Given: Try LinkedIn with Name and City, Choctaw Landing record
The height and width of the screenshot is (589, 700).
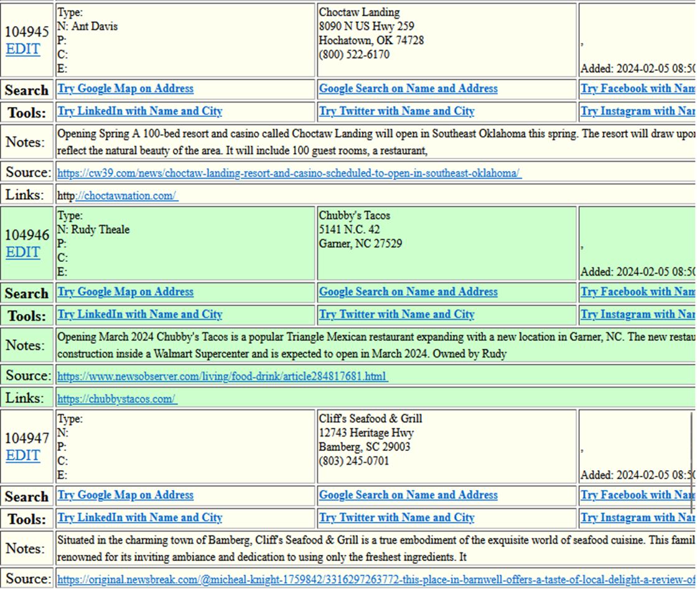Looking at the screenshot, I should (140, 111).
